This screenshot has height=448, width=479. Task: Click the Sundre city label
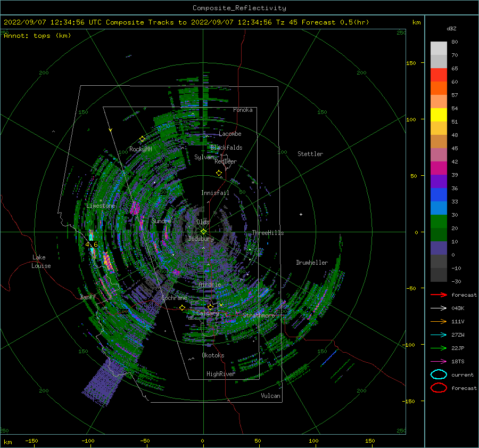(x=161, y=221)
